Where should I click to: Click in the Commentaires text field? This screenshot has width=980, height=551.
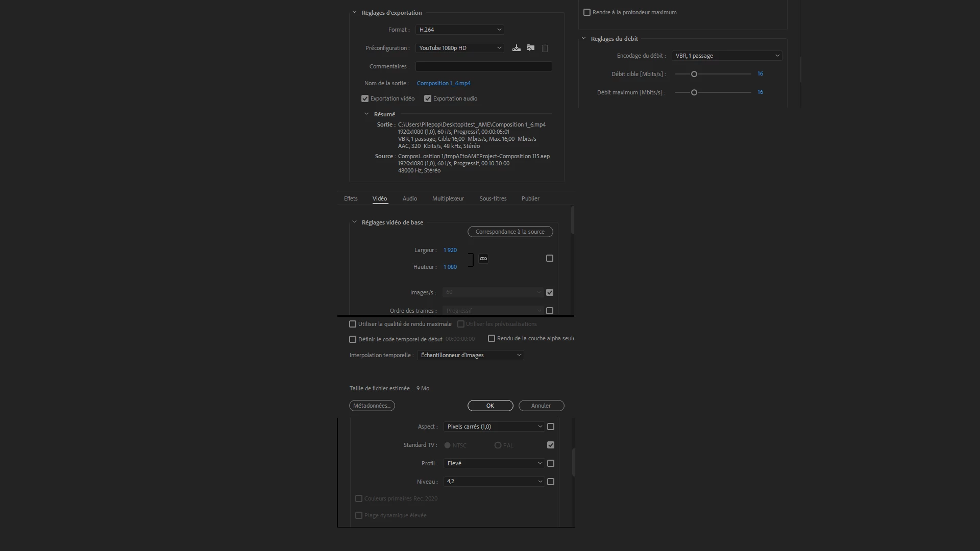[483, 66]
